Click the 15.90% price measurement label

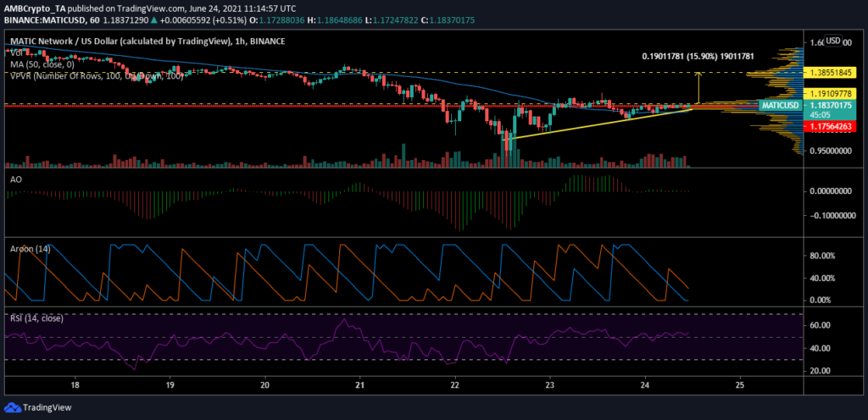coord(698,57)
